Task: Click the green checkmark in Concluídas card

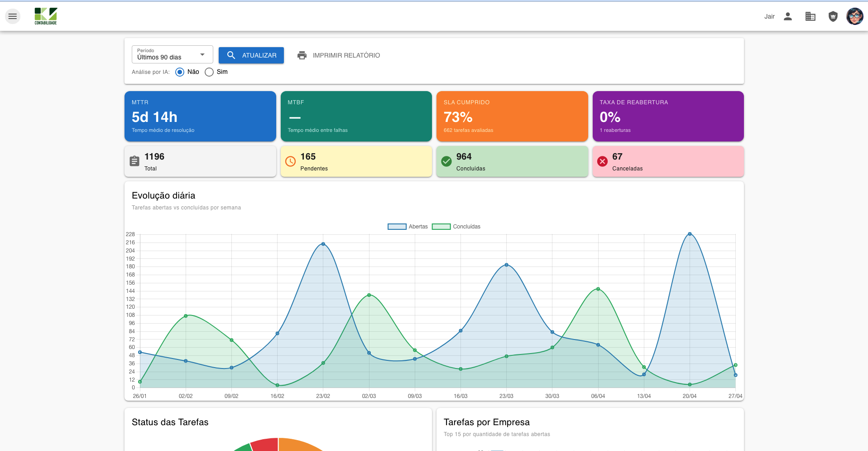Action: [446, 161]
